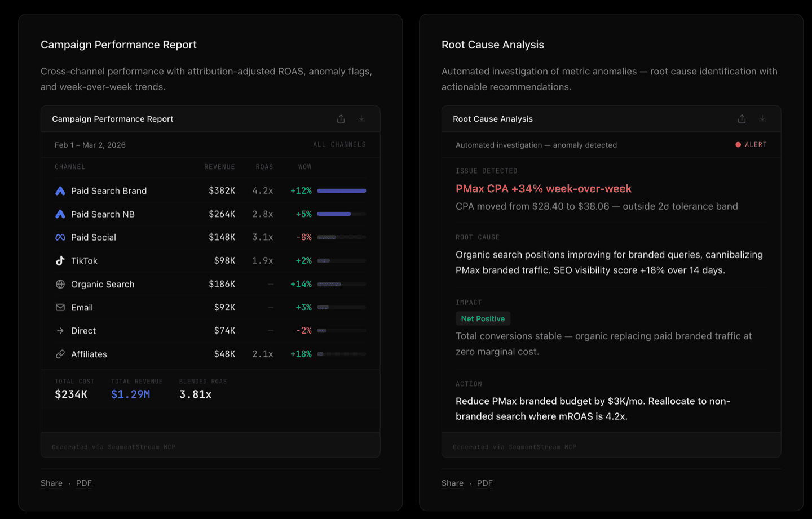Click the Google icon beside Paid Search NB
The width and height of the screenshot is (812, 519).
(x=60, y=214)
